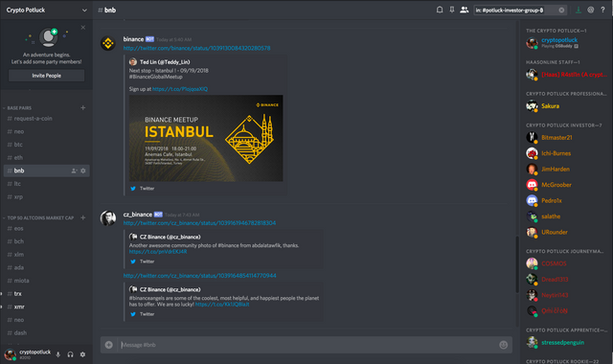Viewport: 613px width, 364px height.
Task: Select member Ichi-Burnes
Action: tap(566, 153)
